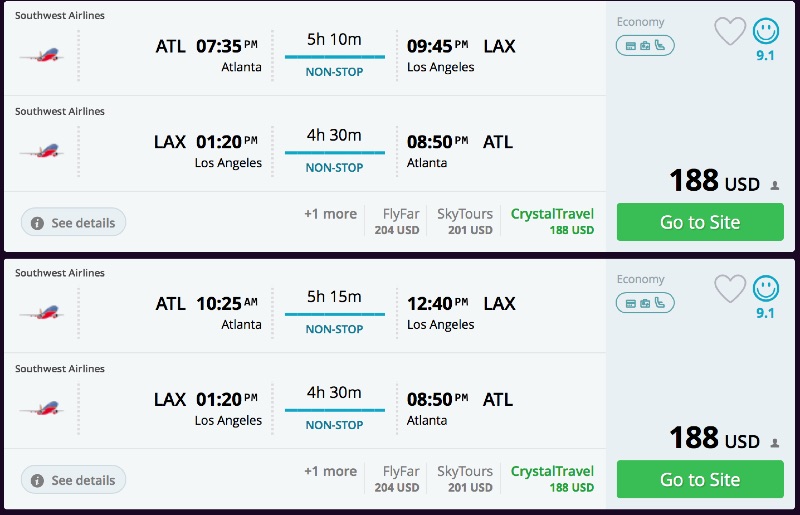
Task: Click Southwest logo on the 07:35 PM Atlanta departure
Action: tap(41, 55)
